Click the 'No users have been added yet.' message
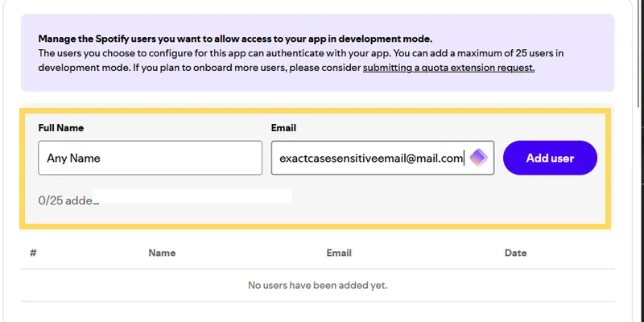 (x=318, y=285)
